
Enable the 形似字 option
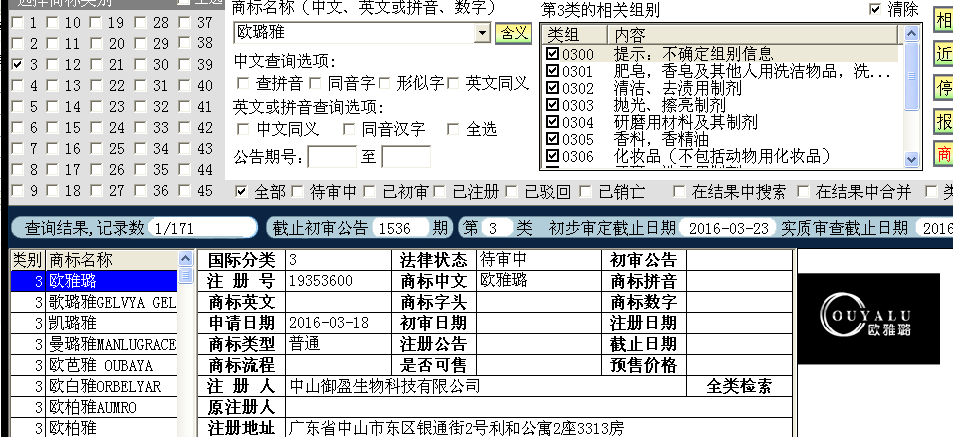coord(386,83)
